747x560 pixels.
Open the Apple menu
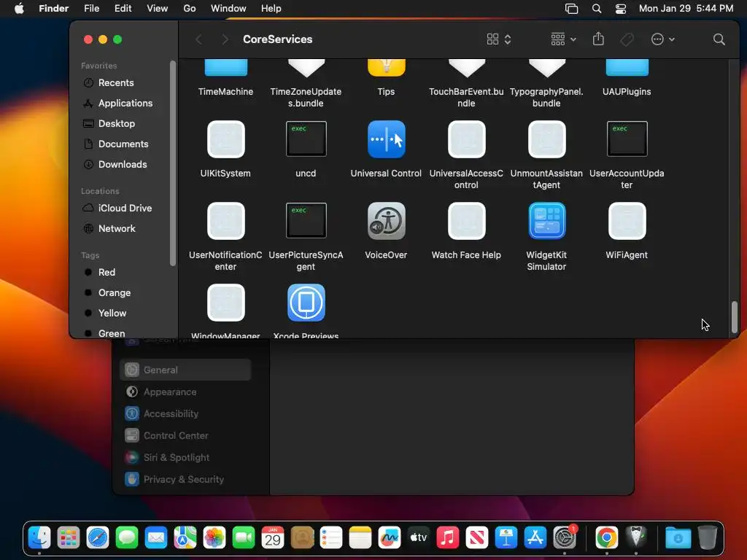[19, 9]
